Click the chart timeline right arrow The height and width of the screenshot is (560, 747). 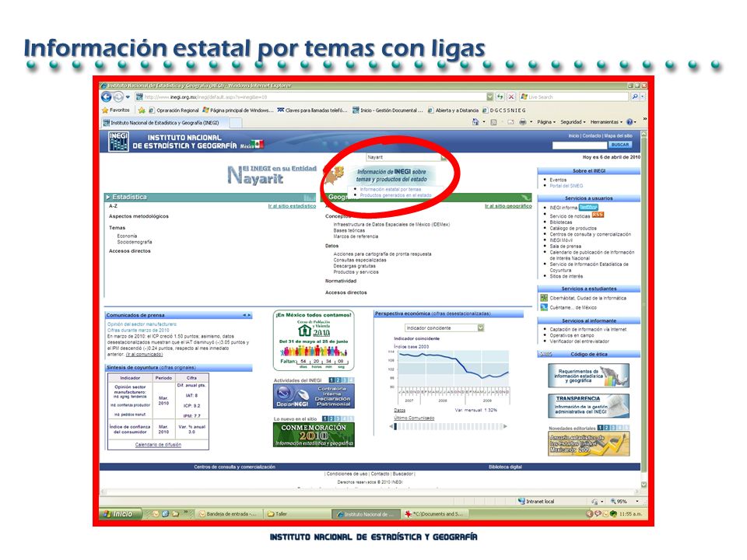[x=506, y=426]
